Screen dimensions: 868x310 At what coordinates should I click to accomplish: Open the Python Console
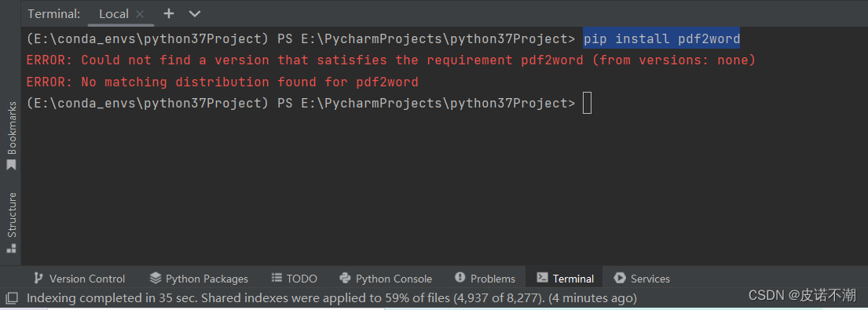coord(386,279)
